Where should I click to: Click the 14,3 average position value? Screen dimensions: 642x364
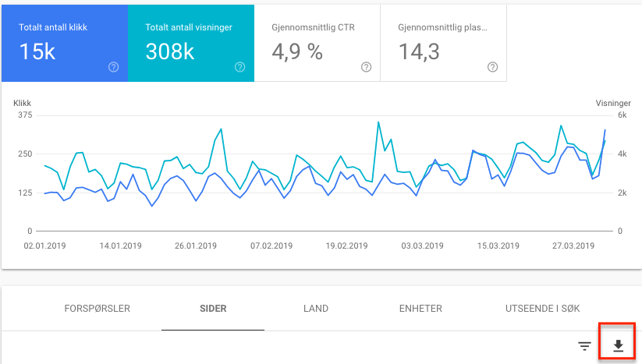coord(419,52)
